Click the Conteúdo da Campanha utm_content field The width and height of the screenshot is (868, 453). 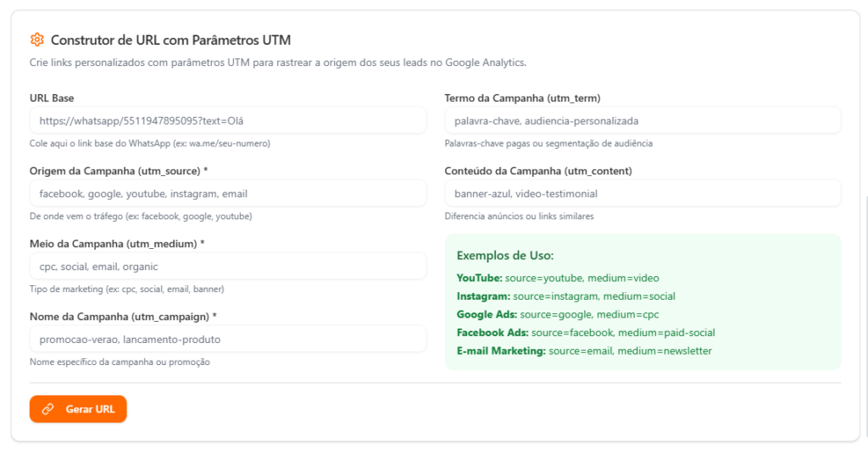click(x=643, y=194)
